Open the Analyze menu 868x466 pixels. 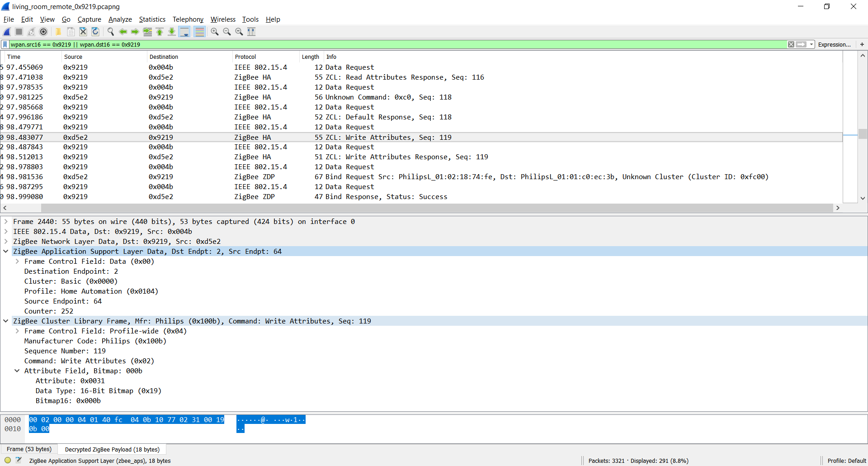(120, 19)
